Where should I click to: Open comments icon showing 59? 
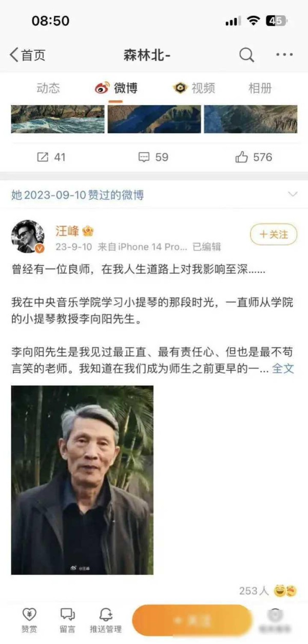tap(153, 157)
